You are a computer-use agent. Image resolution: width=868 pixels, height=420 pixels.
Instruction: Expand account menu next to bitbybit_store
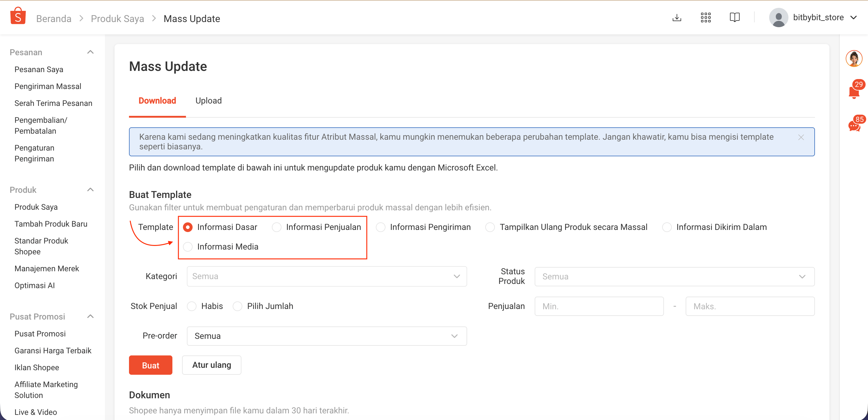(x=853, y=17)
